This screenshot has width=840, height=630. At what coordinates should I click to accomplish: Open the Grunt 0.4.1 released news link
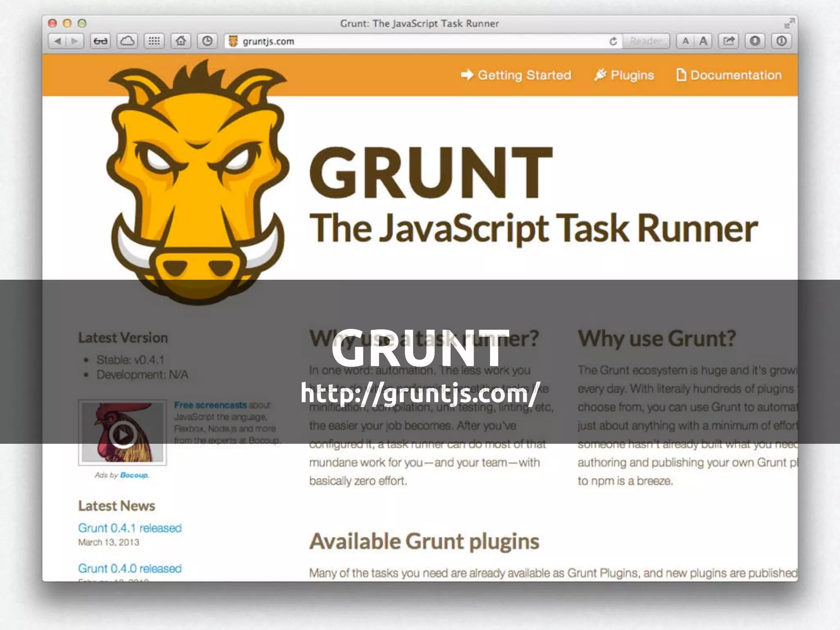pyautogui.click(x=130, y=528)
